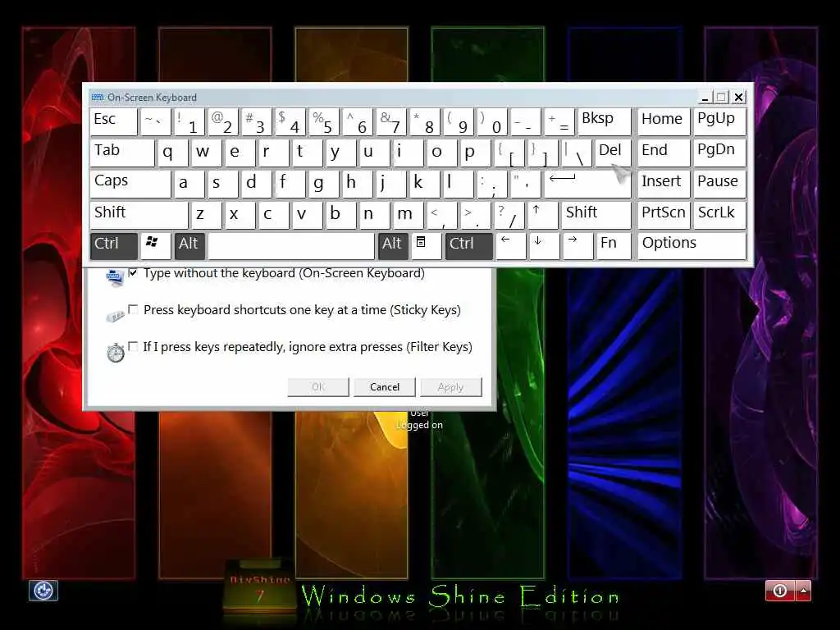Click the letter m key
This screenshot has width=840, height=630.
point(409,215)
